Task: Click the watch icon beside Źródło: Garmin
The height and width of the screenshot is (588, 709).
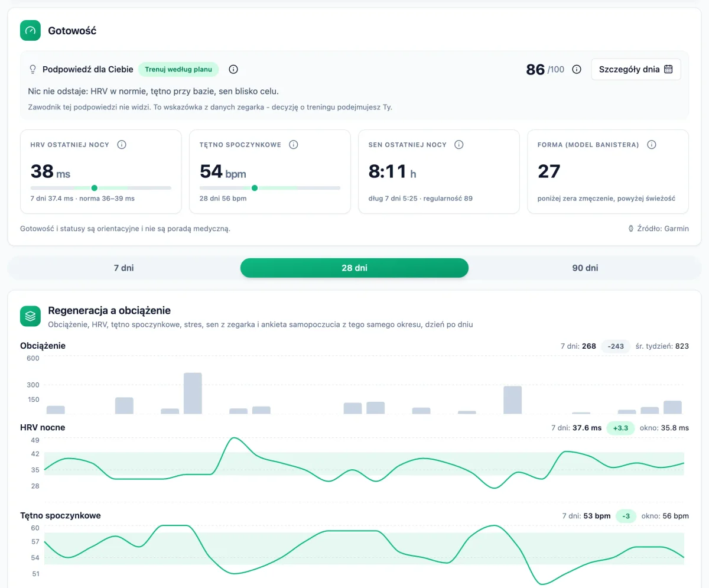Action: pos(631,229)
